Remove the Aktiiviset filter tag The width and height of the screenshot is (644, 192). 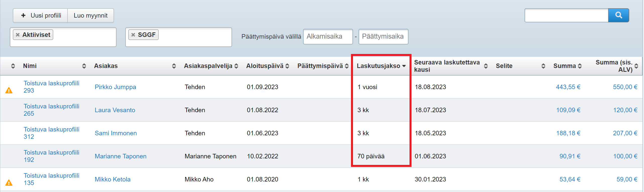pyautogui.click(x=18, y=35)
